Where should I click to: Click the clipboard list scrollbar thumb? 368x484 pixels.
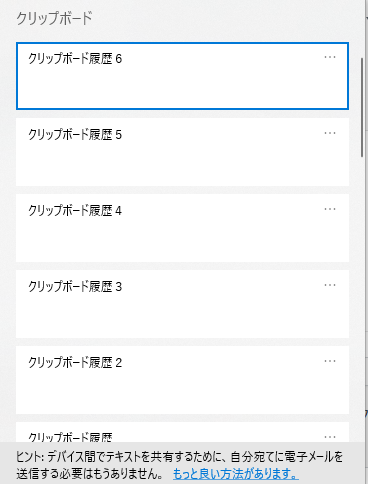tap(362, 107)
